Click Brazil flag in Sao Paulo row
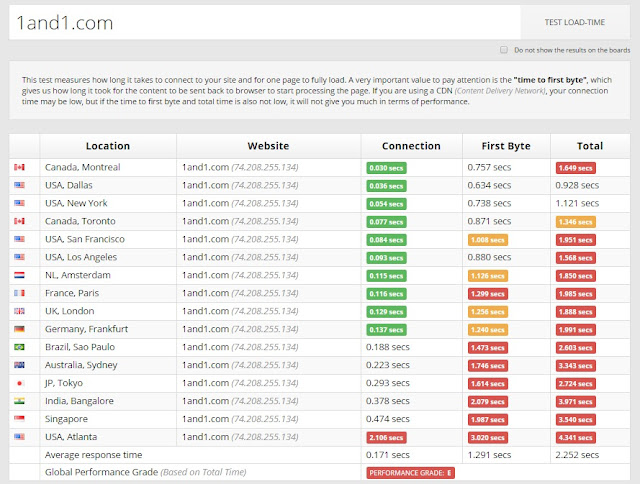This screenshot has height=484, width=640. (x=19, y=347)
